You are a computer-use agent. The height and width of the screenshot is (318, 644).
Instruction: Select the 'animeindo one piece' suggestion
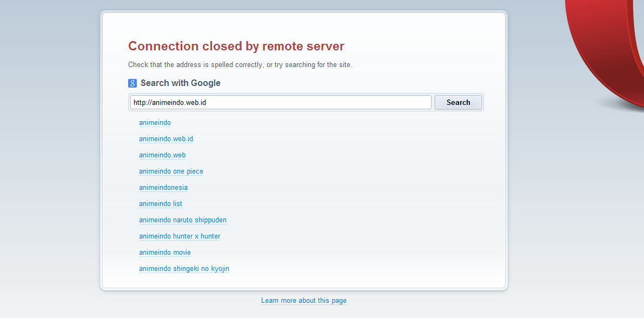(171, 171)
